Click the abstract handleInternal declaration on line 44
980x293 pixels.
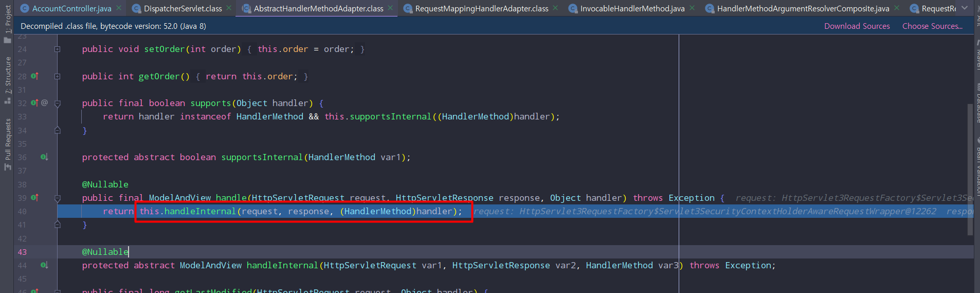click(x=282, y=265)
